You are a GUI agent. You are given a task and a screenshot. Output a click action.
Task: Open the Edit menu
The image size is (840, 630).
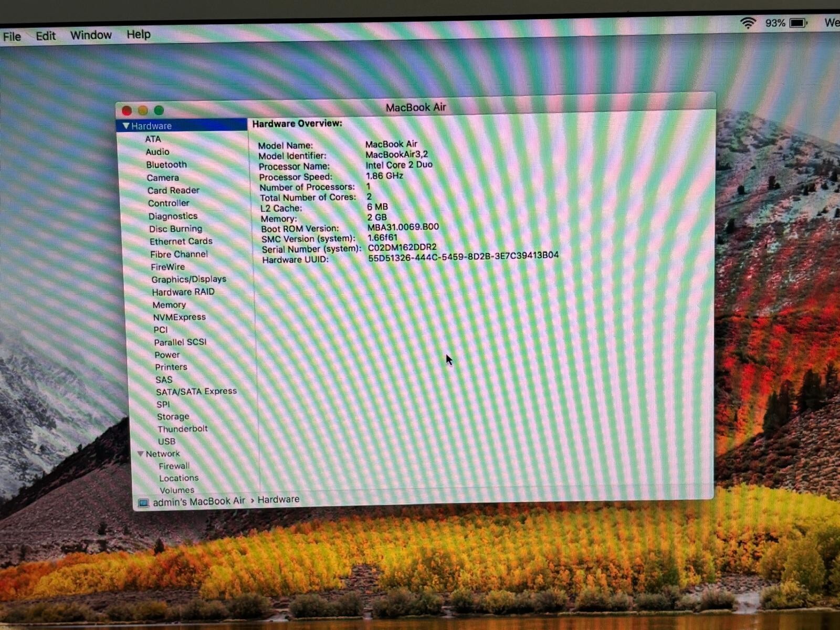coord(46,36)
